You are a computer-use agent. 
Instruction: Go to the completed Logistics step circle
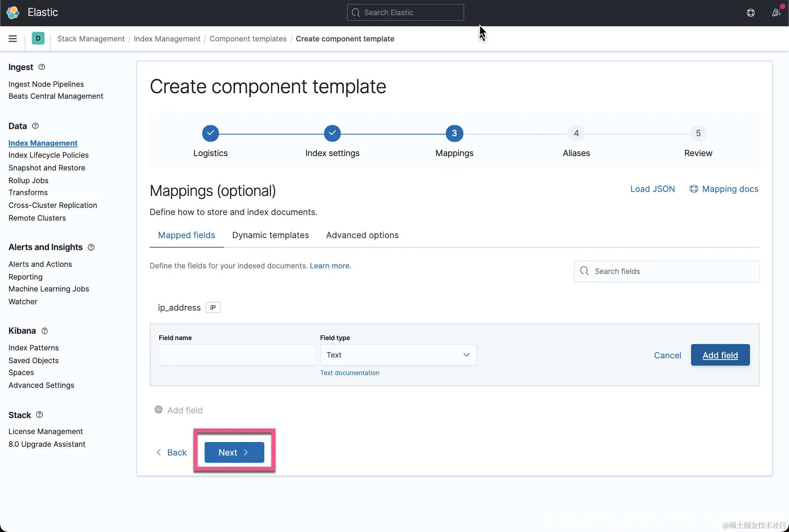point(210,133)
